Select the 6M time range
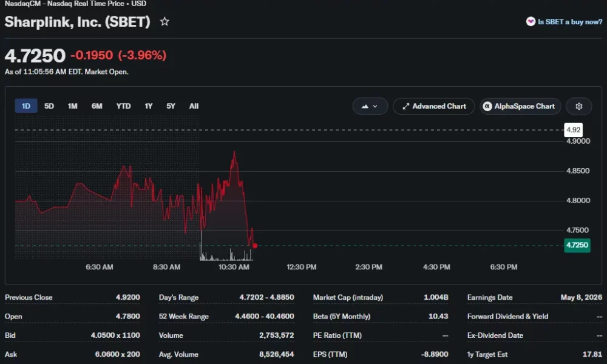 click(97, 106)
